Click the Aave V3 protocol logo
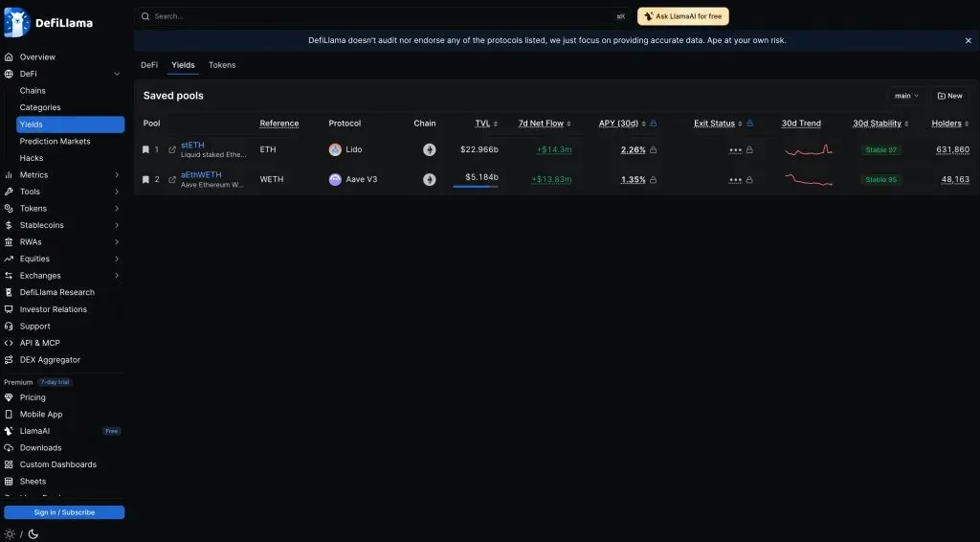Viewport: 980px width, 542px height. (x=336, y=180)
